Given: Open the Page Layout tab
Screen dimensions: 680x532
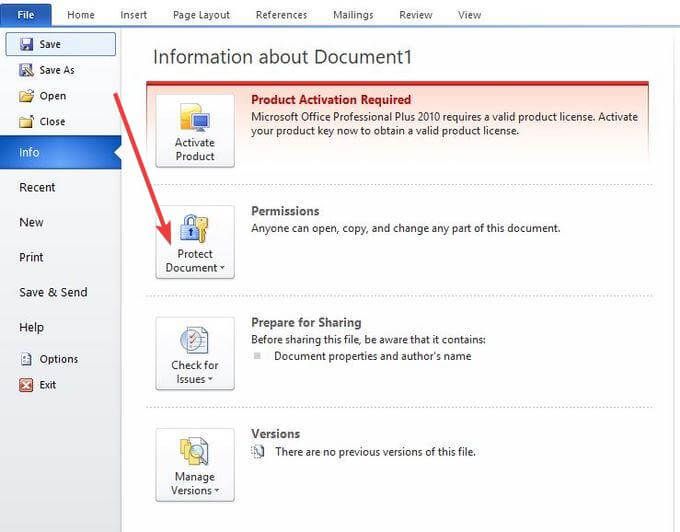Looking at the screenshot, I should (201, 15).
